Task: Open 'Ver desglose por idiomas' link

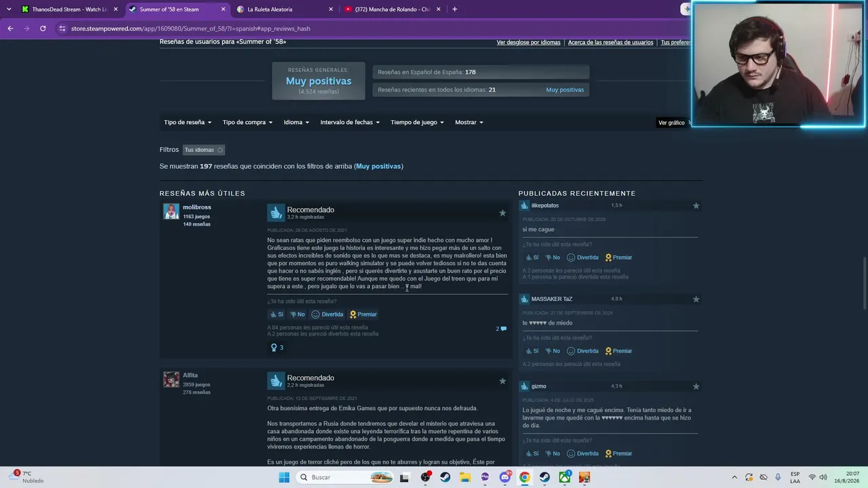Action: (x=528, y=43)
